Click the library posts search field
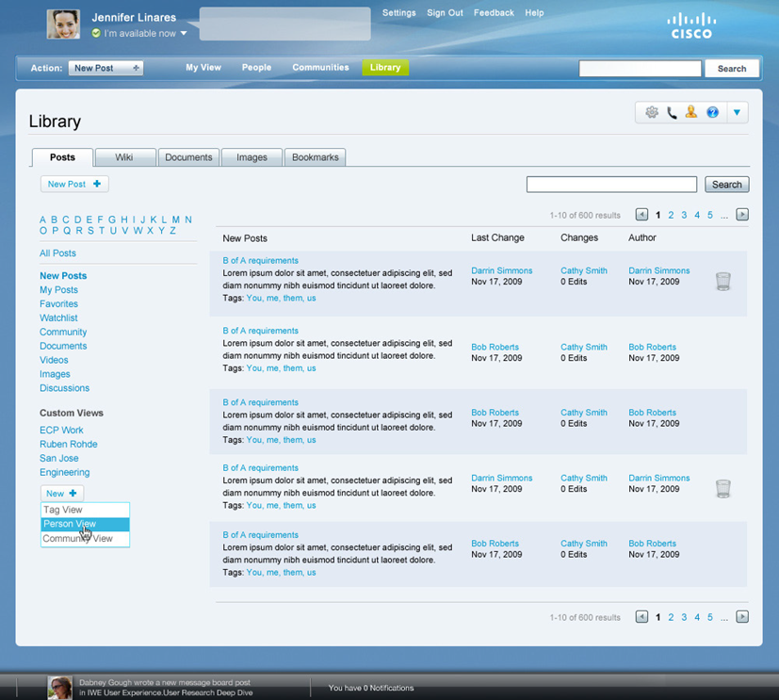The width and height of the screenshot is (779, 700). coord(610,185)
